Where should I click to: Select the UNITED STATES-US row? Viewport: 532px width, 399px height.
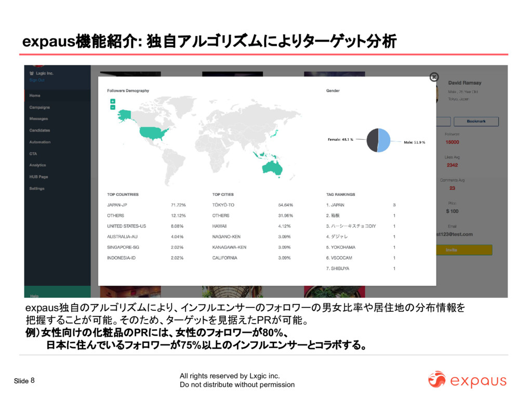click(x=147, y=226)
